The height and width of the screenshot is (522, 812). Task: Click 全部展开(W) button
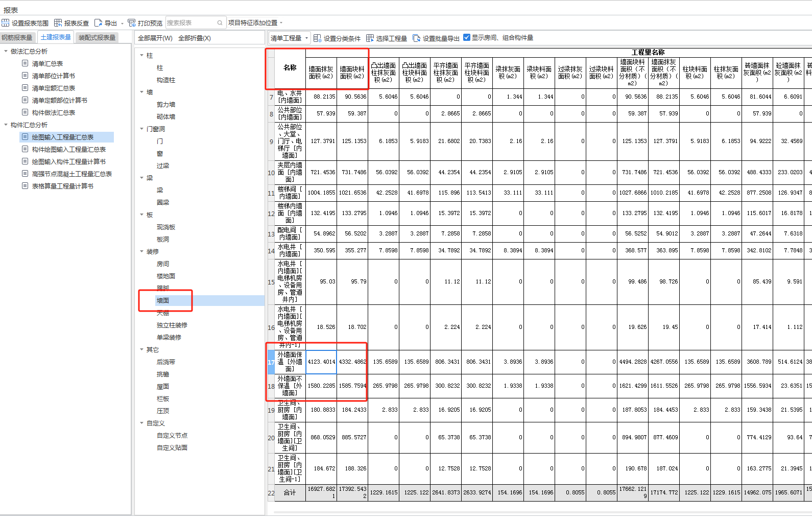155,38
